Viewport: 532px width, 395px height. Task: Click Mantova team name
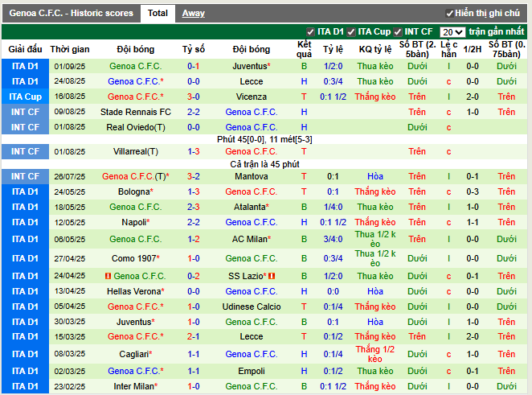[x=252, y=177]
